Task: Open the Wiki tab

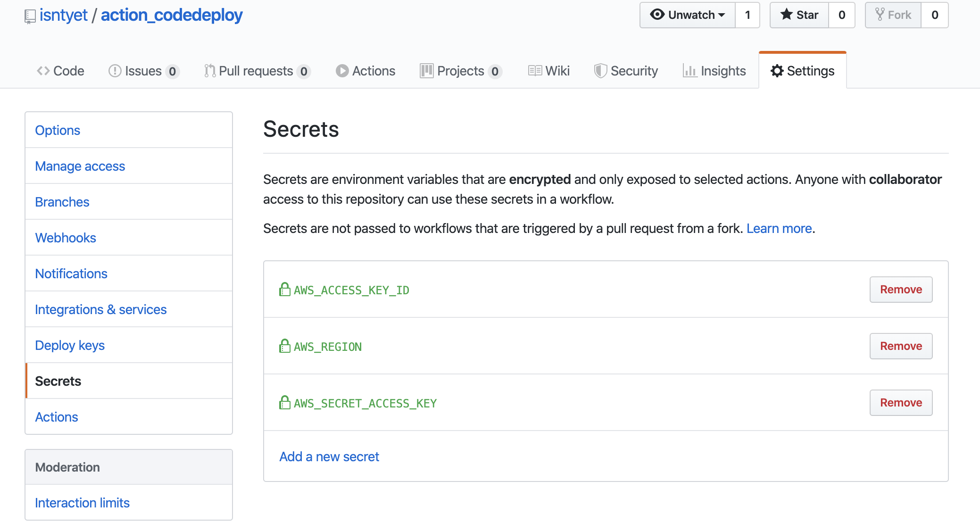Action: pos(549,71)
